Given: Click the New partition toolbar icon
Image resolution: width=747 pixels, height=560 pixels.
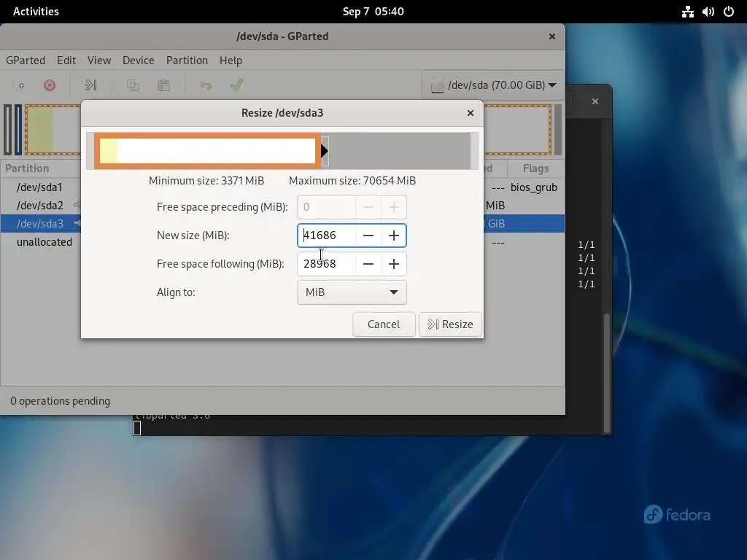Looking at the screenshot, I should pyautogui.click(x=20, y=85).
